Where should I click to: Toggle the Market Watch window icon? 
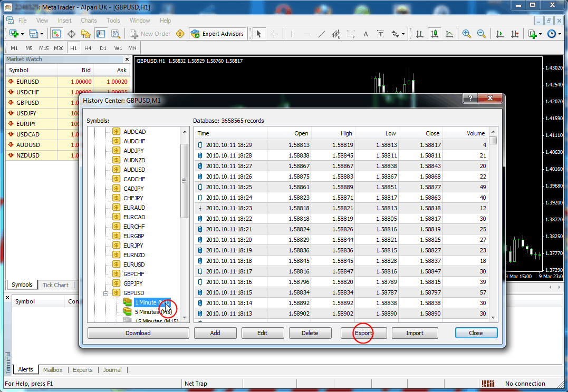[56, 34]
